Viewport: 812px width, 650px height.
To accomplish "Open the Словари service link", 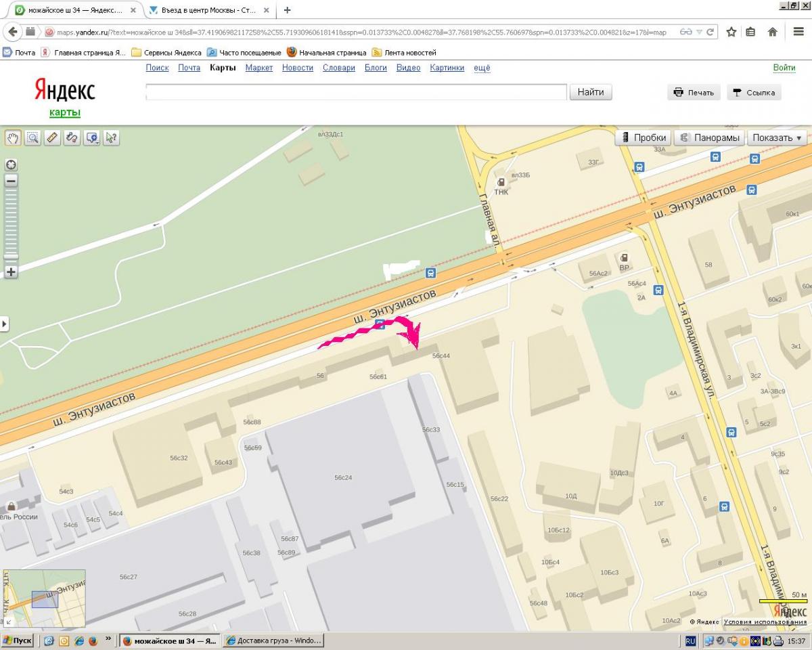I will tap(339, 68).
